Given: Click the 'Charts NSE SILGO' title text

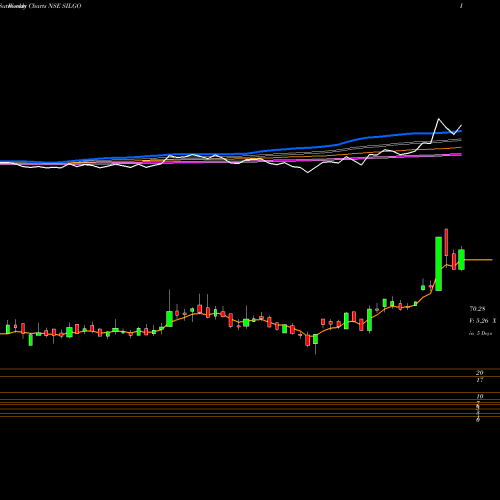Looking at the screenshot, I should pyautogui.click(x=55, y=6).
